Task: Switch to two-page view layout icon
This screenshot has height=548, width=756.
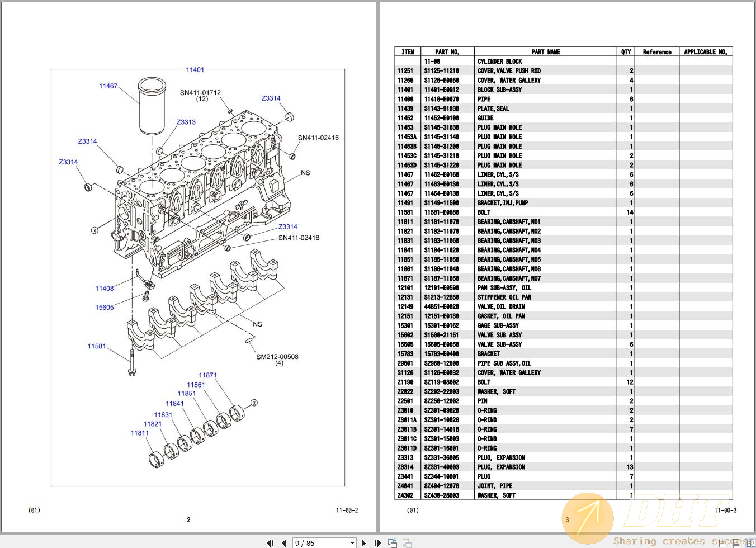Action: point(750,542)
